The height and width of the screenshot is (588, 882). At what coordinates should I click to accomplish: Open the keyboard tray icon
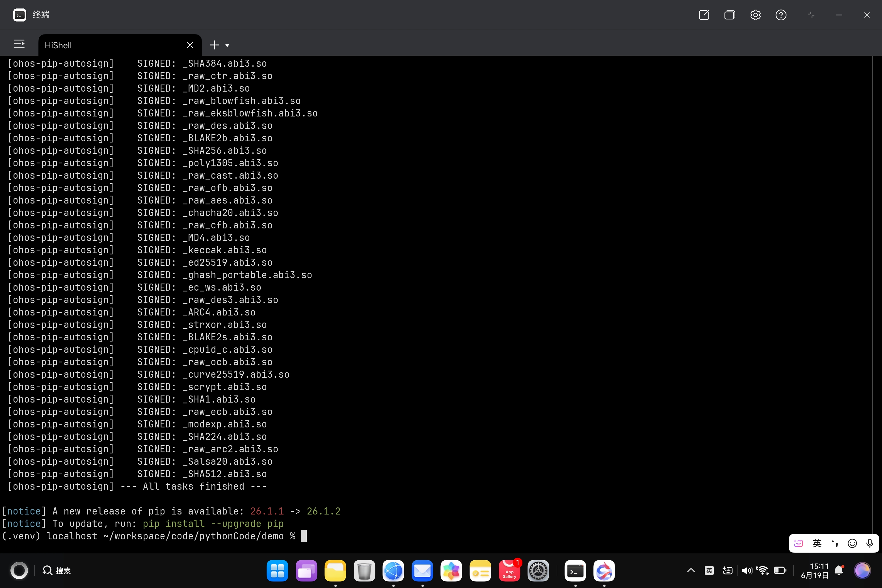pyautogui.click(x=727, y=570)
